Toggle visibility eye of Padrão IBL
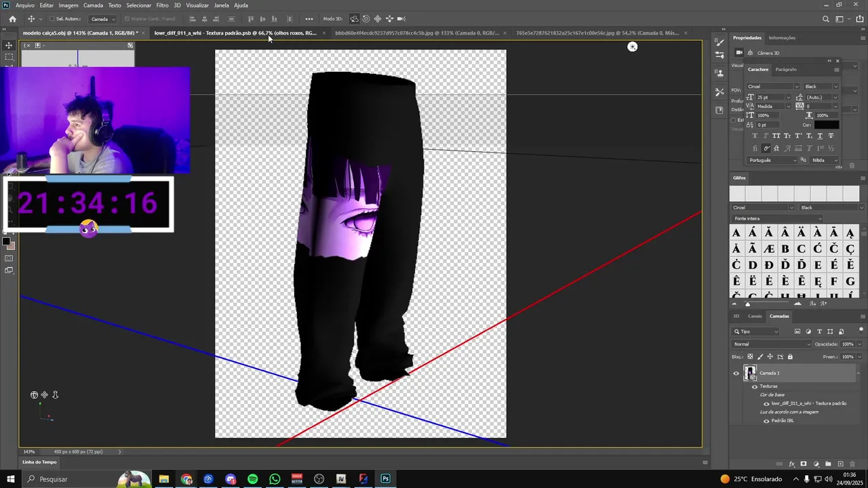 [x=766, y=420]
